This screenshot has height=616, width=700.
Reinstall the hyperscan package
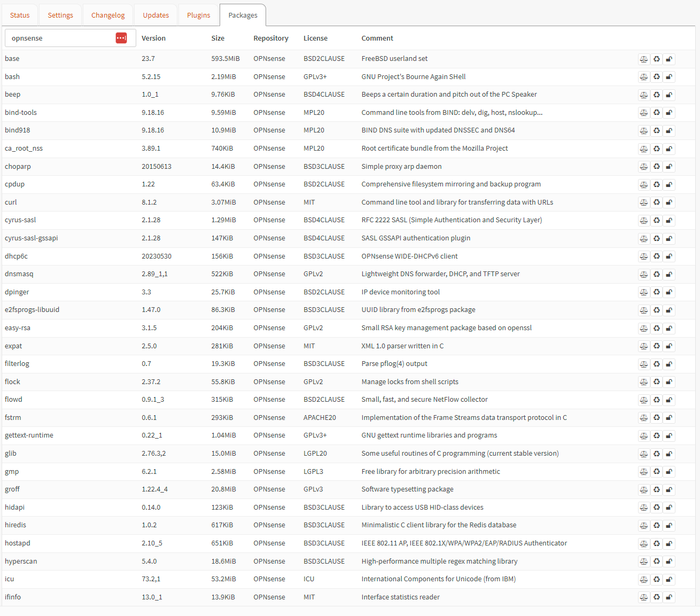pos(656,562)
